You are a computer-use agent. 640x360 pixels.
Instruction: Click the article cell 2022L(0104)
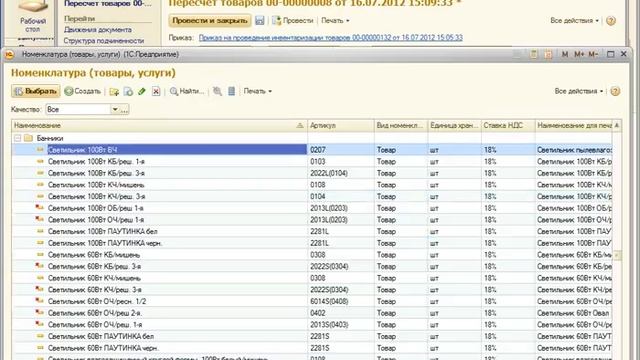[341, 173]
